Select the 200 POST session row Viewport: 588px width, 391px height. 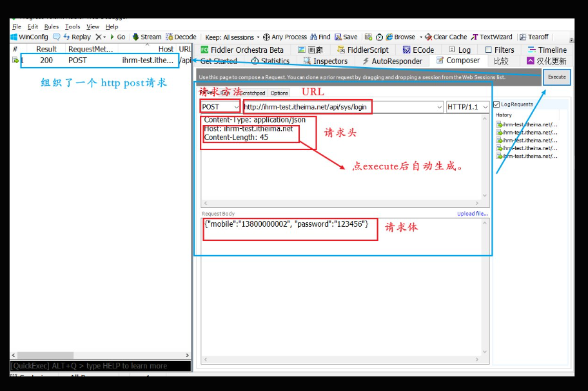[x=101, y=61]
